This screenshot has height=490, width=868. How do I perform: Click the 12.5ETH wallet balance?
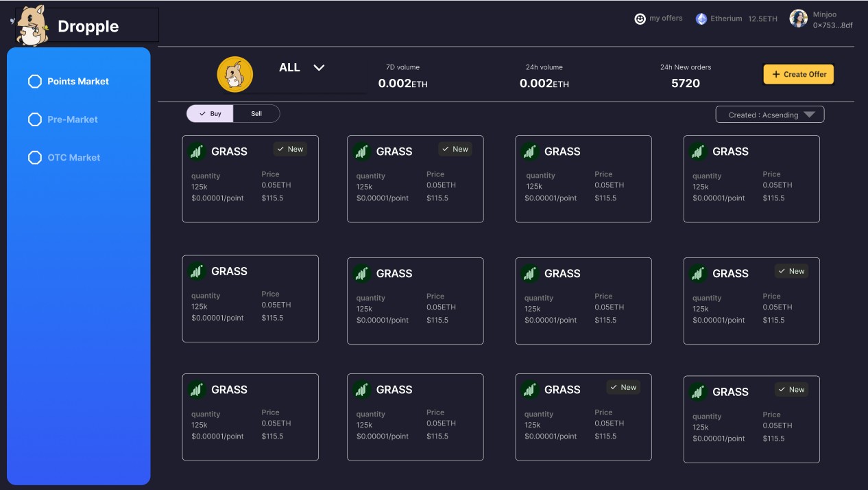tap(762, 19)
